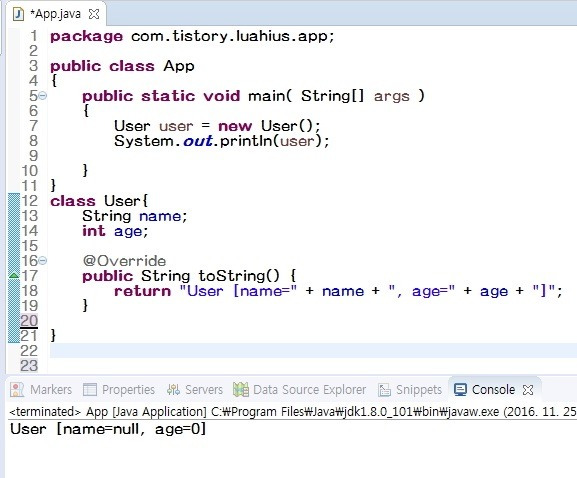Viewport: 577px width, 478px height.
Task: Click the Servers tab icon
Action: click(173, 390)
